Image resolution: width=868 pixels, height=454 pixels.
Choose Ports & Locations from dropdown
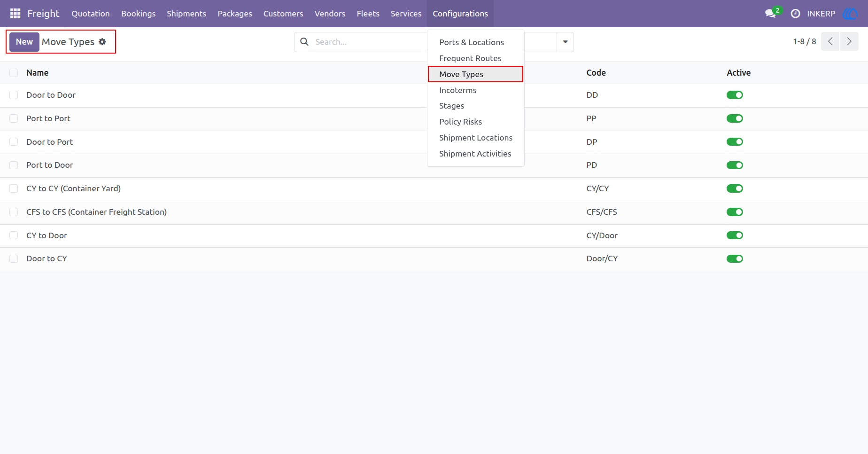coord(476,42)
